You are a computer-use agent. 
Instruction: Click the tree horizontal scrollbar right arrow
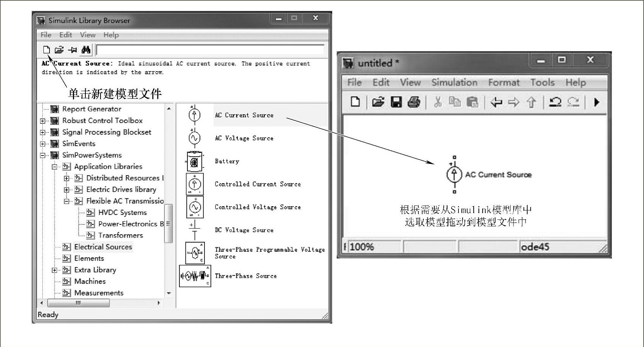point(159,303)
